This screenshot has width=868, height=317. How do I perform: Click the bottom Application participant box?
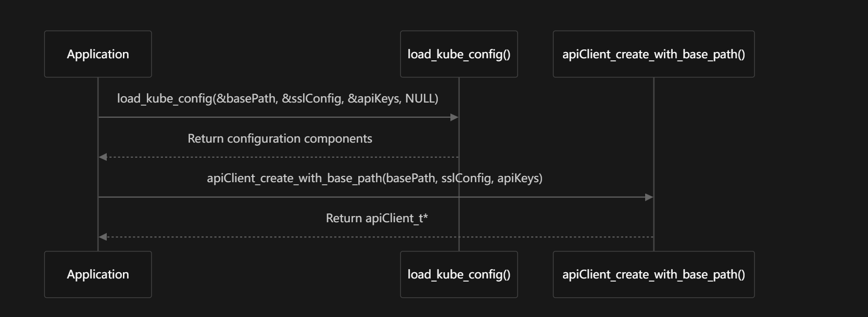98,274
